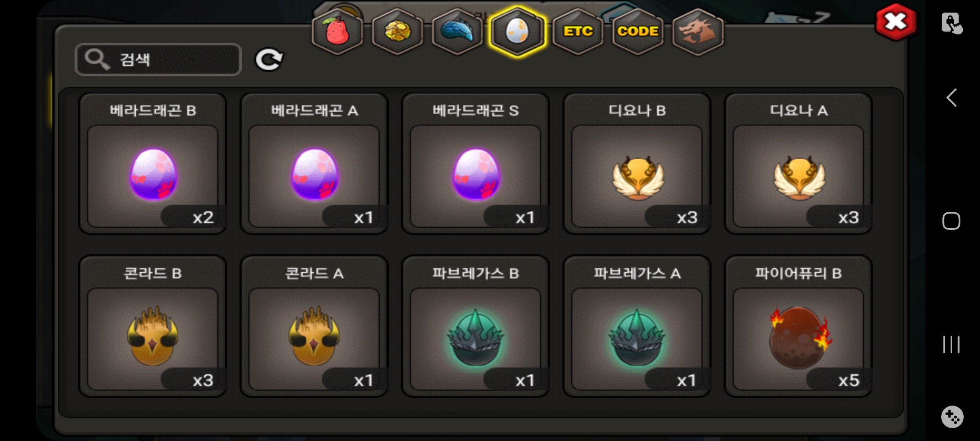Viewport: 980px width, 441px height.
Task: Select the 파이어퓨리 B flaming egg
Action: click(x=798, y=326)
